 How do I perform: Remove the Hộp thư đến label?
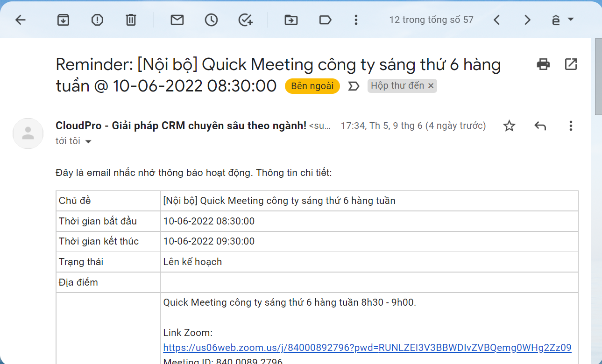point(431,85)
